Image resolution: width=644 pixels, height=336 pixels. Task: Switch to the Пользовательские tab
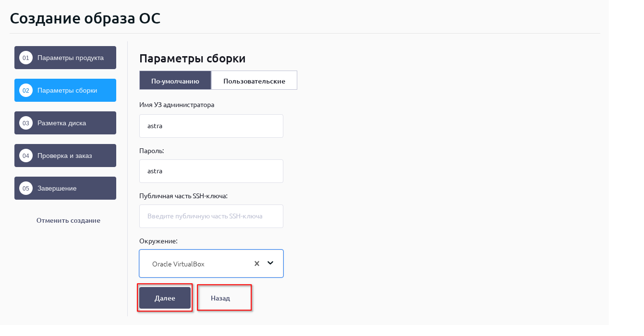click(x=254, y=81)
